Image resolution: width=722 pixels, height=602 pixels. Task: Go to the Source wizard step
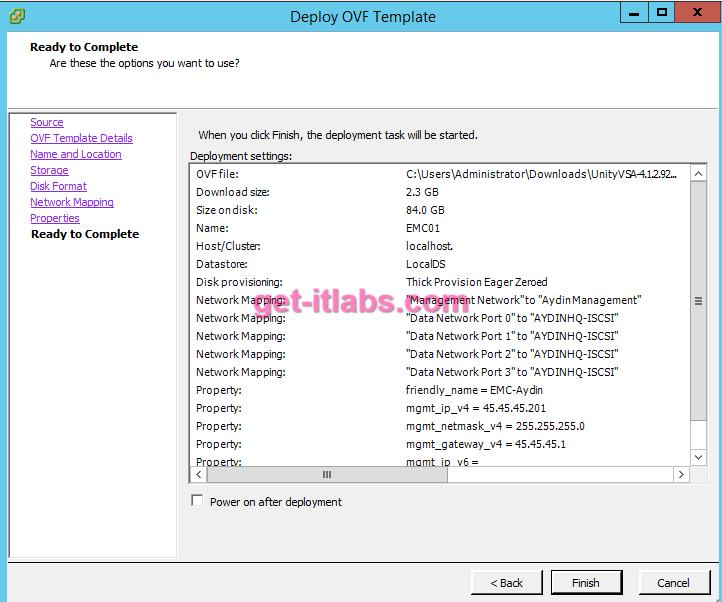pyautogui.click(x=47, y=122)
